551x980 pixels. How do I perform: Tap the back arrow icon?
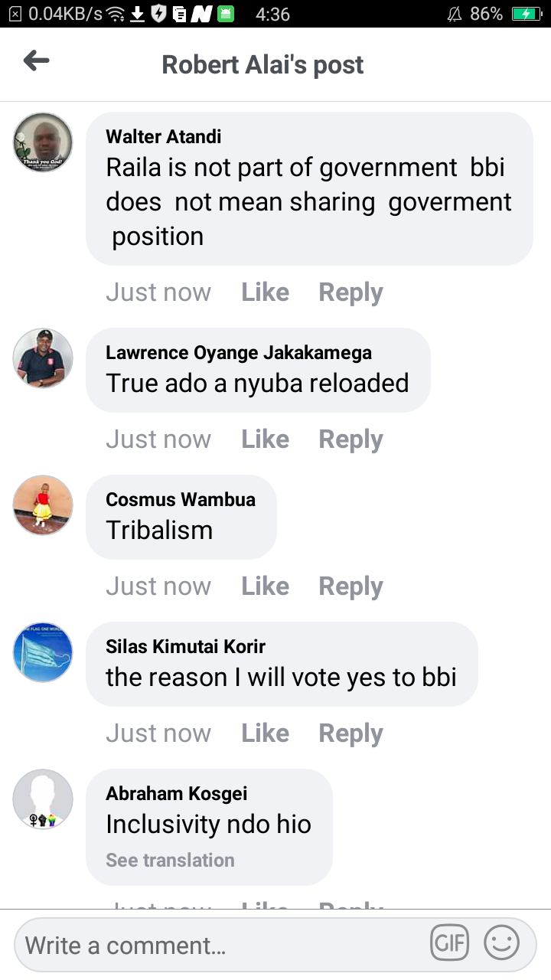36,61
